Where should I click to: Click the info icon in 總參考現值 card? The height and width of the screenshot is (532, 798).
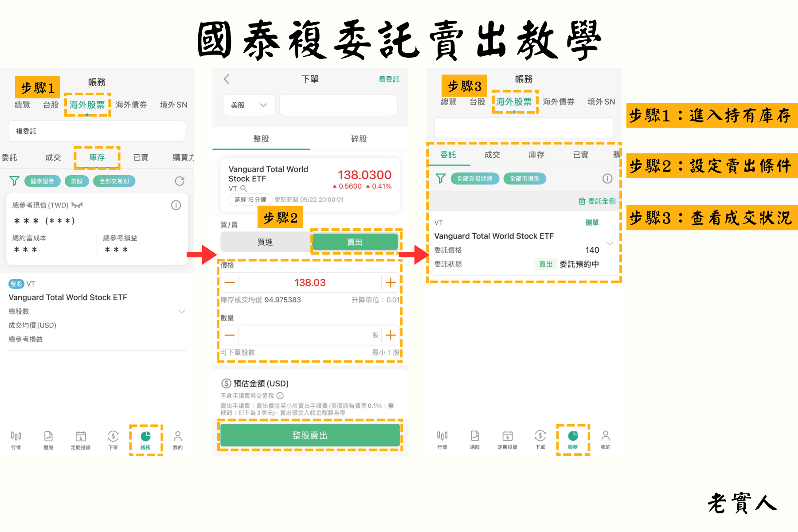click(176, 205)
